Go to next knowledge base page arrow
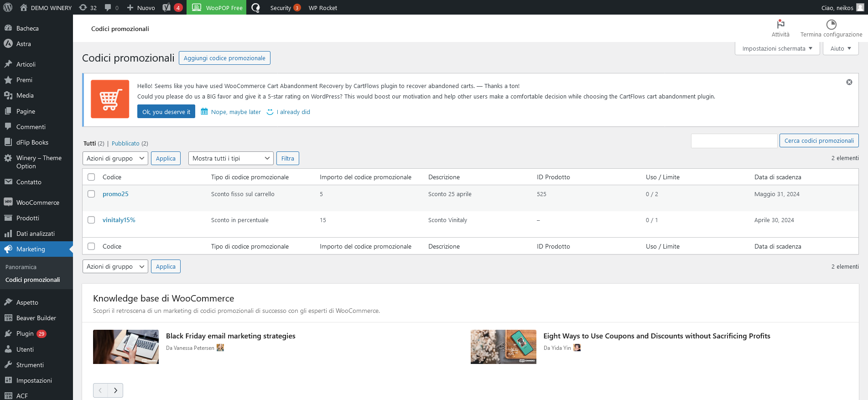The height and width of the screenshot is (400, 868). click(x=115, y=390)
